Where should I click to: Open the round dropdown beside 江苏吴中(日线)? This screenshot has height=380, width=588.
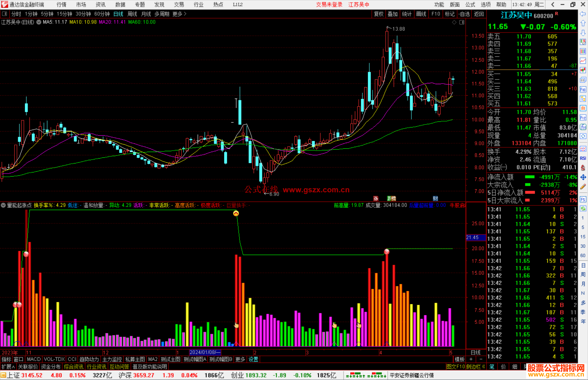tap(39, 22)
